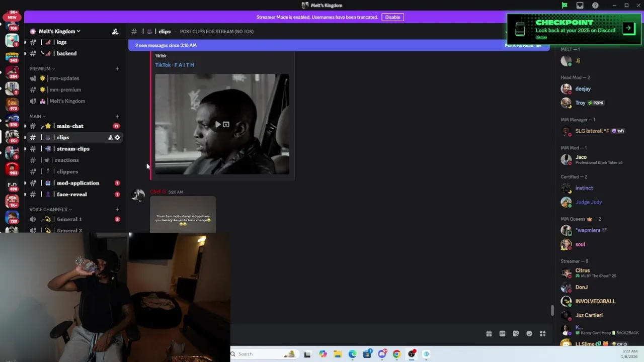The height and width of the screenshot is (362, 644).
Task: Click the chat scrollbar thumb
Action: [x=552, y=311]
